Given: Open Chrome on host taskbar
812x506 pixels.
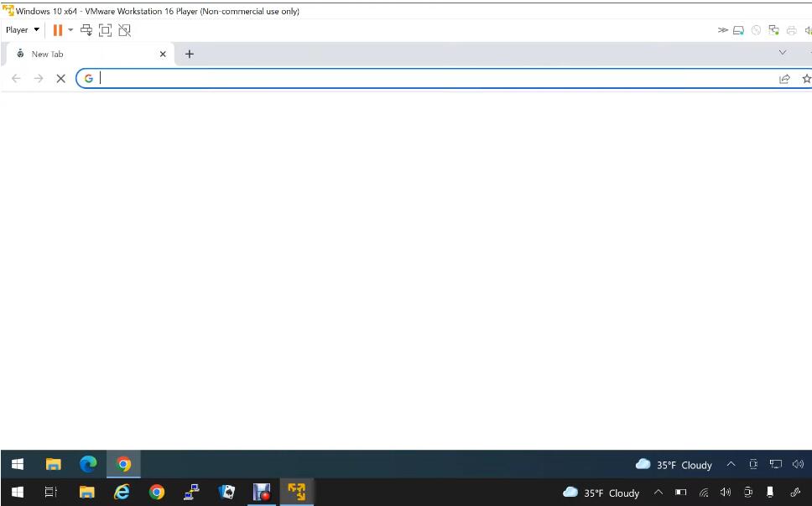Looking at the screenshot, I should [x=156, y=492].
